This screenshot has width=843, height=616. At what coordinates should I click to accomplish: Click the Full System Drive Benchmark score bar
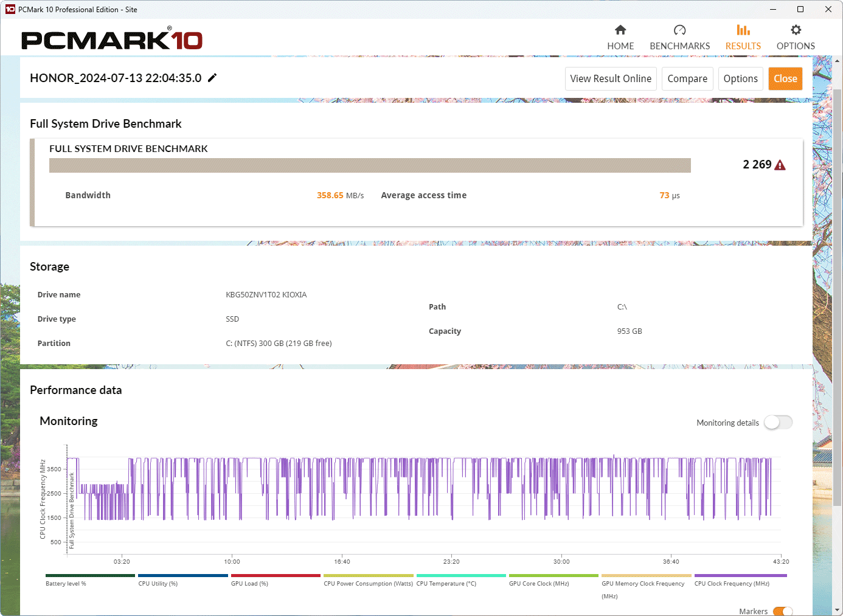pyautogui.click(x=370, y=165)
